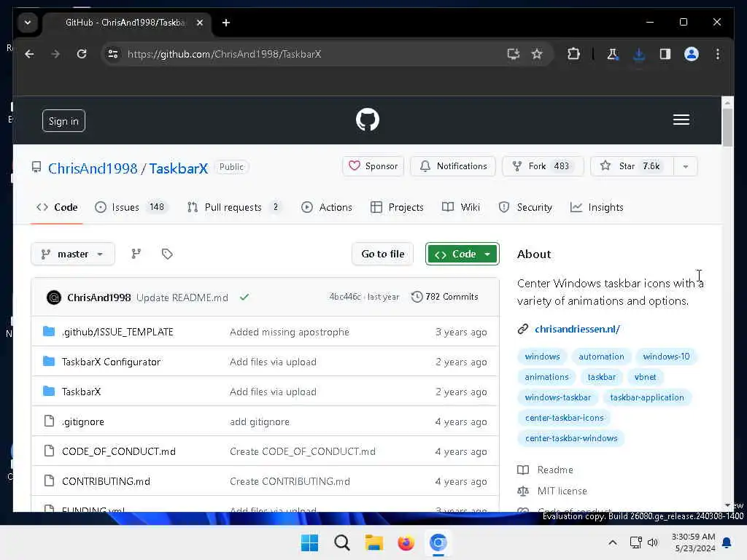Star the TaskbarX repository
The height and width of the screenshot is (560, 747).
pyautogui.click(x=632, y=166)
